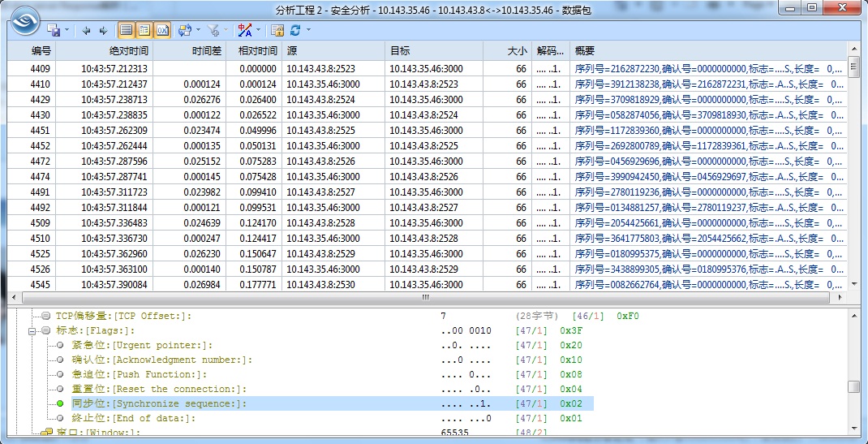Click the save/export packets icon

tap(54, 30)
